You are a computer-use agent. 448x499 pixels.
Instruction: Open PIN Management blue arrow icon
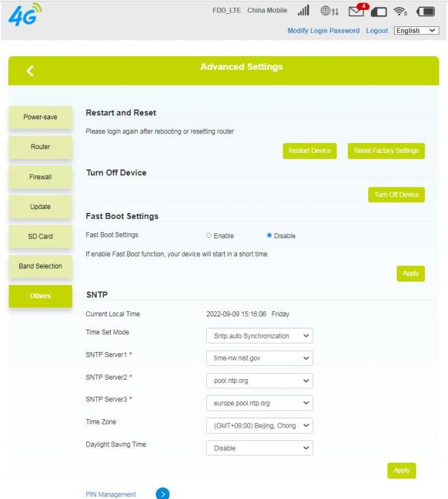tap(162, 494)
